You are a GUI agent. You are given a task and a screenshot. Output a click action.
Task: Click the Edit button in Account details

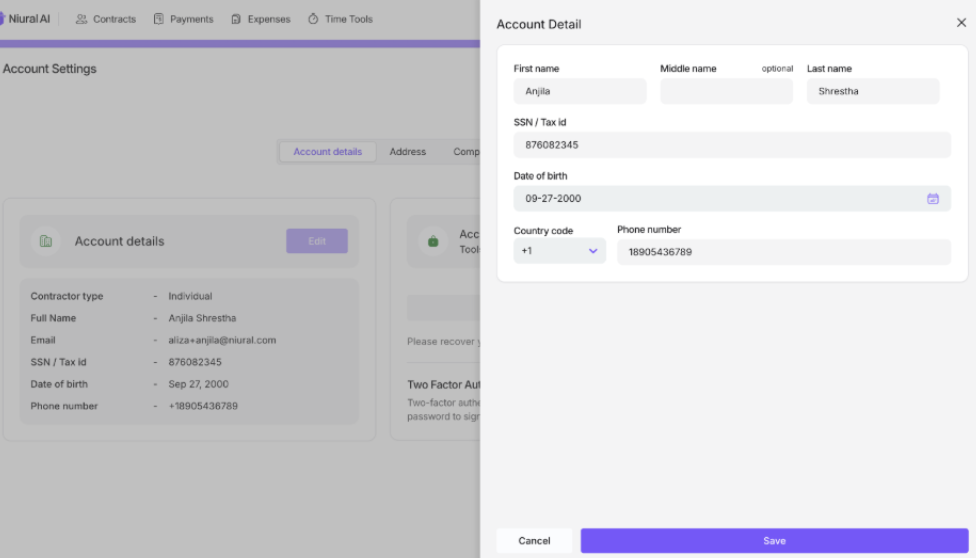[x=316, y=241]
